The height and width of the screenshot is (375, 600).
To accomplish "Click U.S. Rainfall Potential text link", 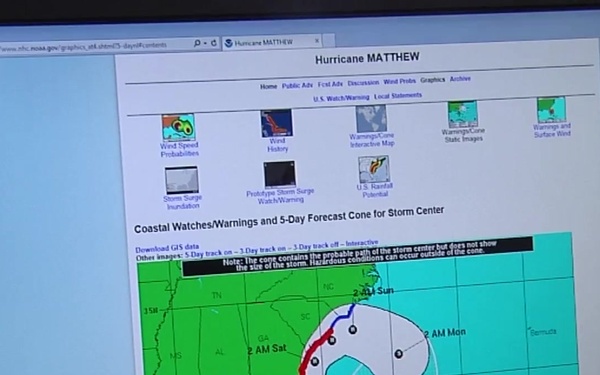I will 375,191.
